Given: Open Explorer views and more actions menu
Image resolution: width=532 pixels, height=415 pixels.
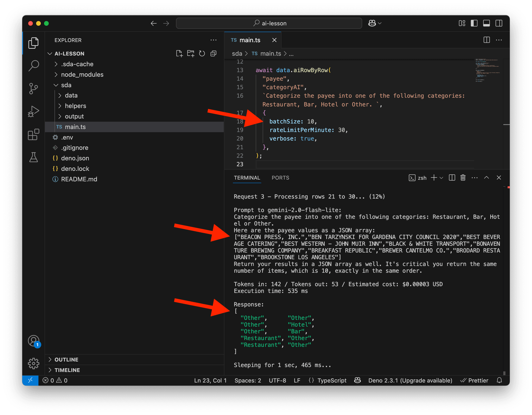Looking at the screenshot, I should [x=213, y=40].
